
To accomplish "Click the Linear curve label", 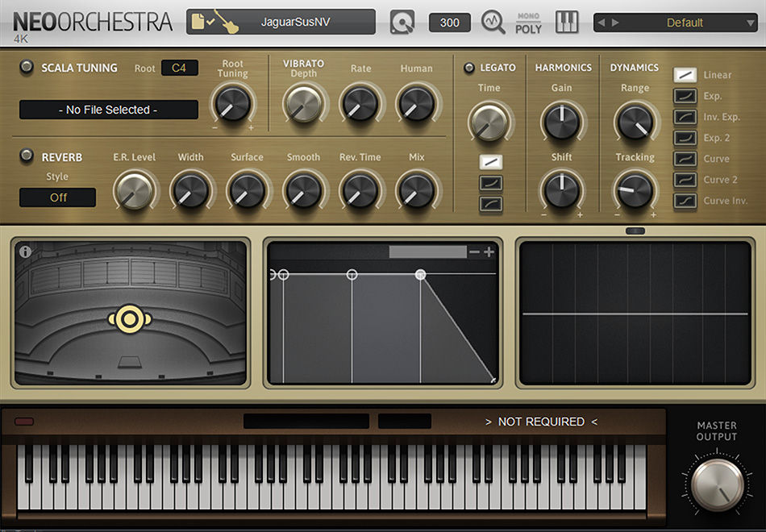I will 717,75.
